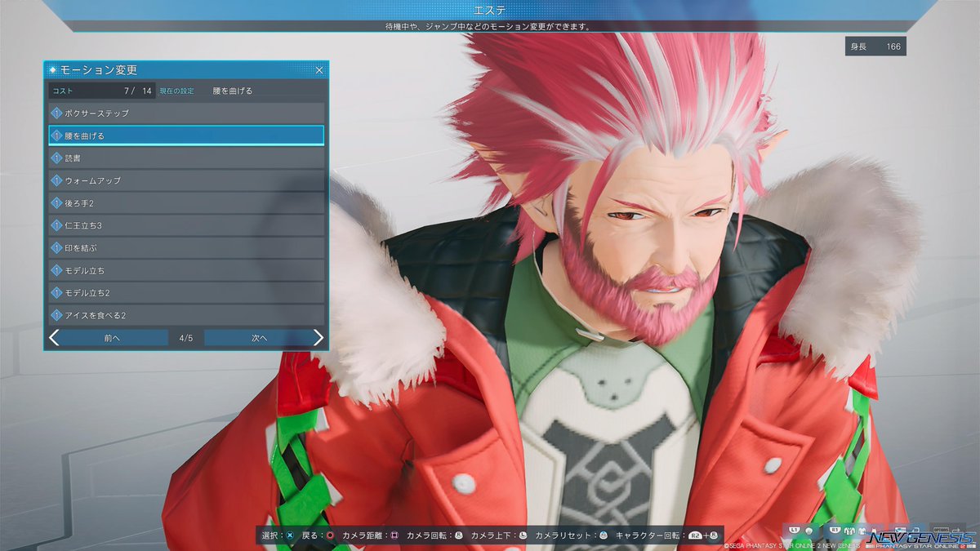Click the cross button icon for 選択

[x=289, y=535]
